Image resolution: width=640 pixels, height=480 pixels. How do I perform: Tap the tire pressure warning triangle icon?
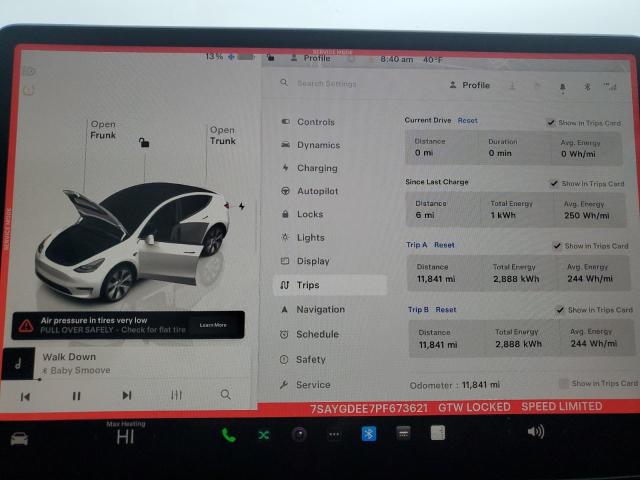26,325
